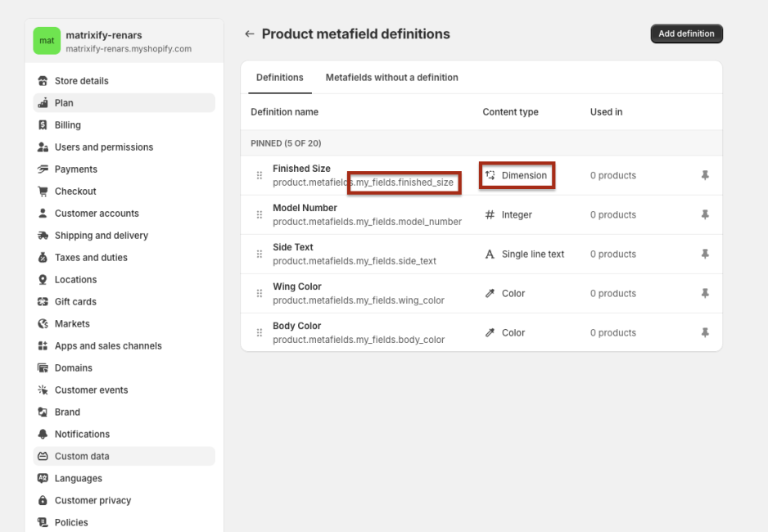The image size is (768, 532).
Task: Select the Notifications bell icon in the sidebar
Action: pos(42,434)
